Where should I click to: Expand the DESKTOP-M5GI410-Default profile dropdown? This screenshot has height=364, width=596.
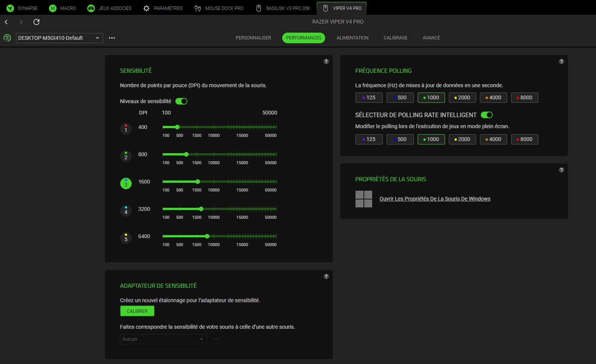coord(60,38)
